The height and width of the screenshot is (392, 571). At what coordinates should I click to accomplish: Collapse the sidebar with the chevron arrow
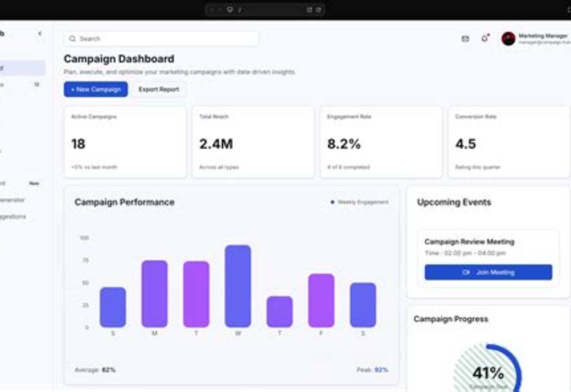(40, 33)
